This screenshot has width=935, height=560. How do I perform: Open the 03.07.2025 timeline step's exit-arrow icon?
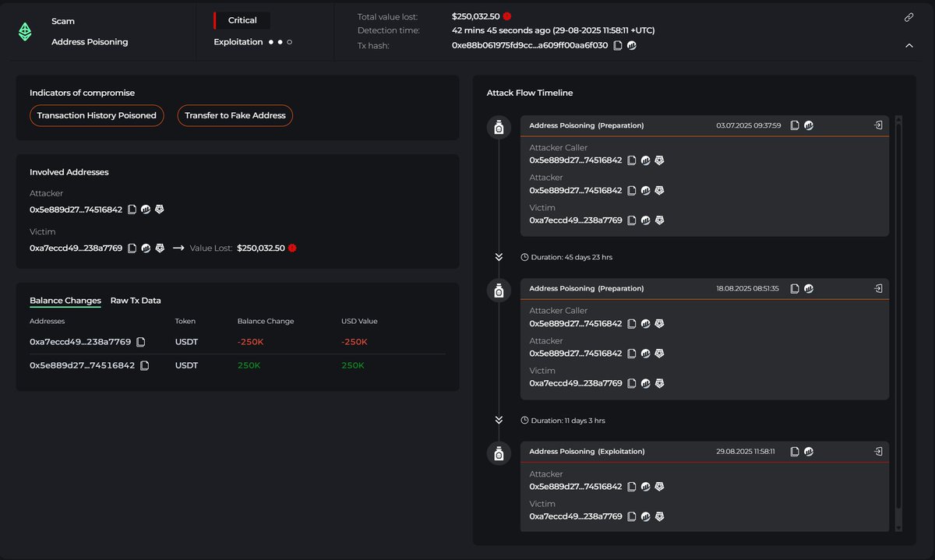[x=878, y=125]
